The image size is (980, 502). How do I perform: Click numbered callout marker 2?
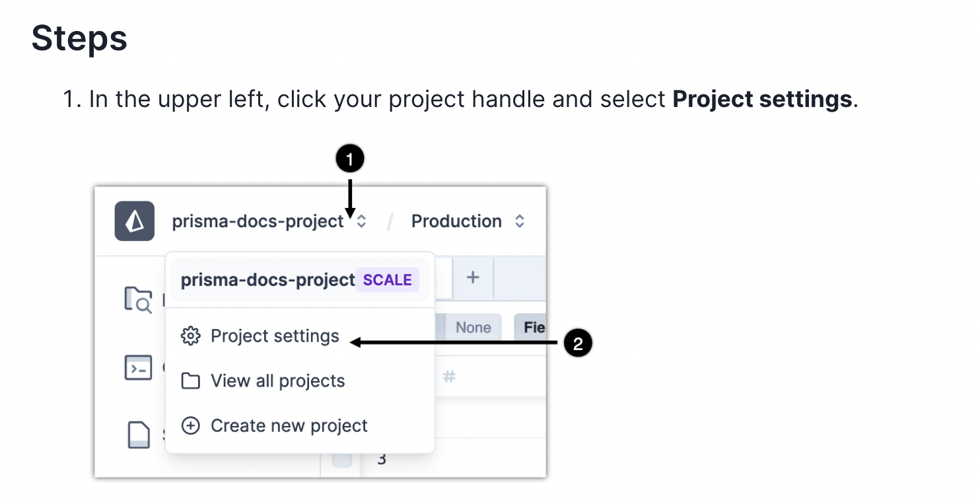point(577,342)
